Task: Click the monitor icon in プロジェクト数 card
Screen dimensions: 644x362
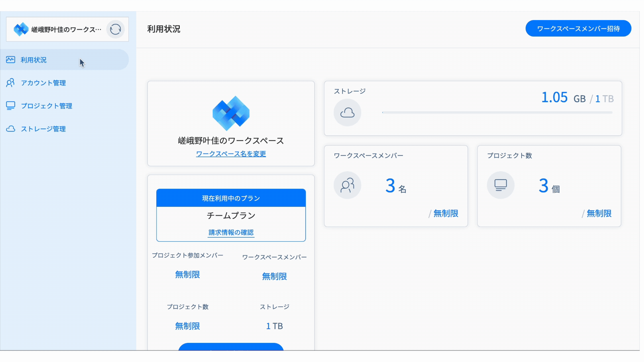Action: pos(500,185)
